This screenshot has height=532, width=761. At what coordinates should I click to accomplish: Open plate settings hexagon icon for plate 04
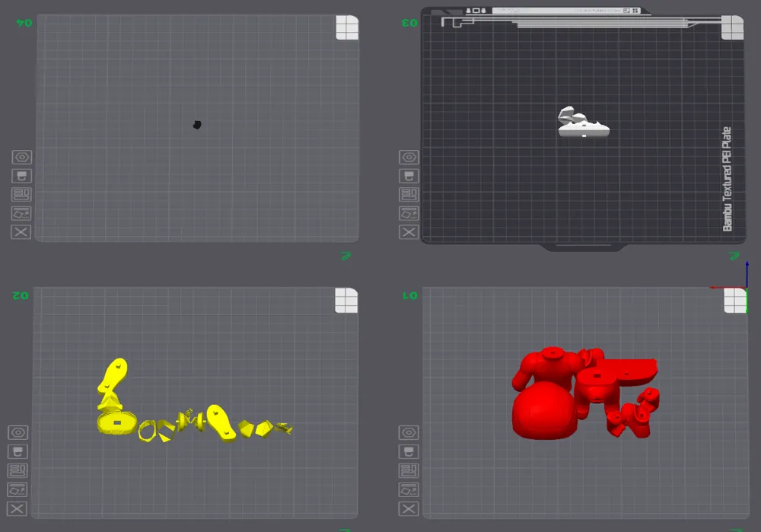coord(22,158)
